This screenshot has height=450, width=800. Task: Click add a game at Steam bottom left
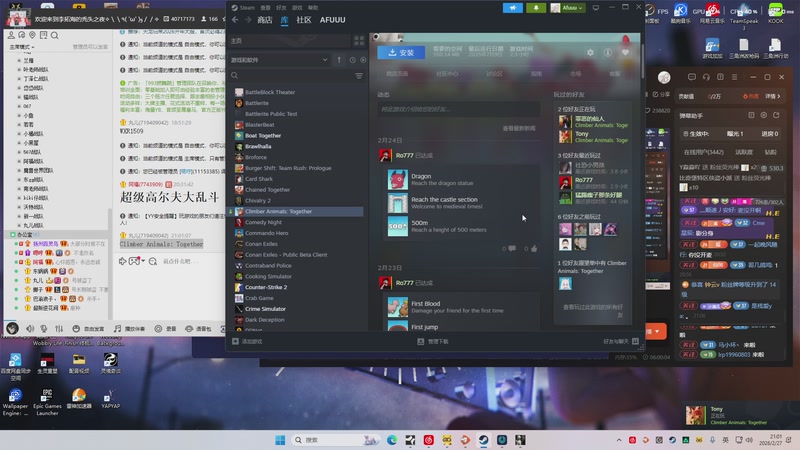click(x=247, y=341)
